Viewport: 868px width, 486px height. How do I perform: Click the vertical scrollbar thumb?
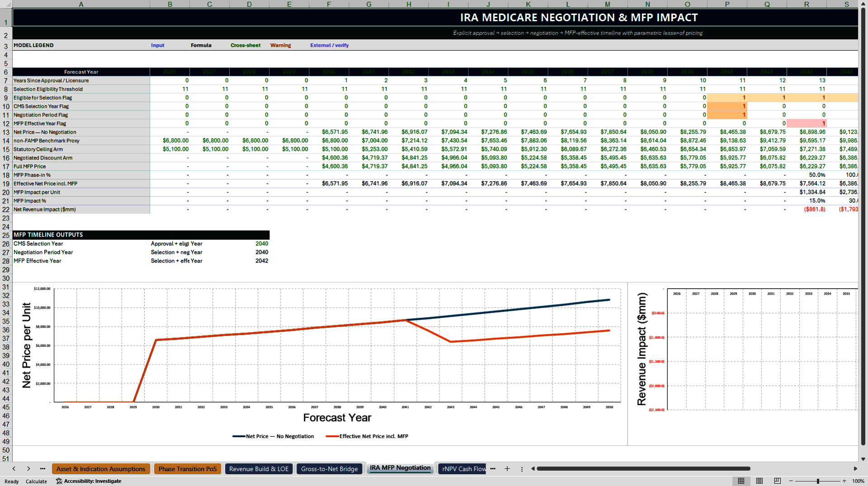coord(863,226)
